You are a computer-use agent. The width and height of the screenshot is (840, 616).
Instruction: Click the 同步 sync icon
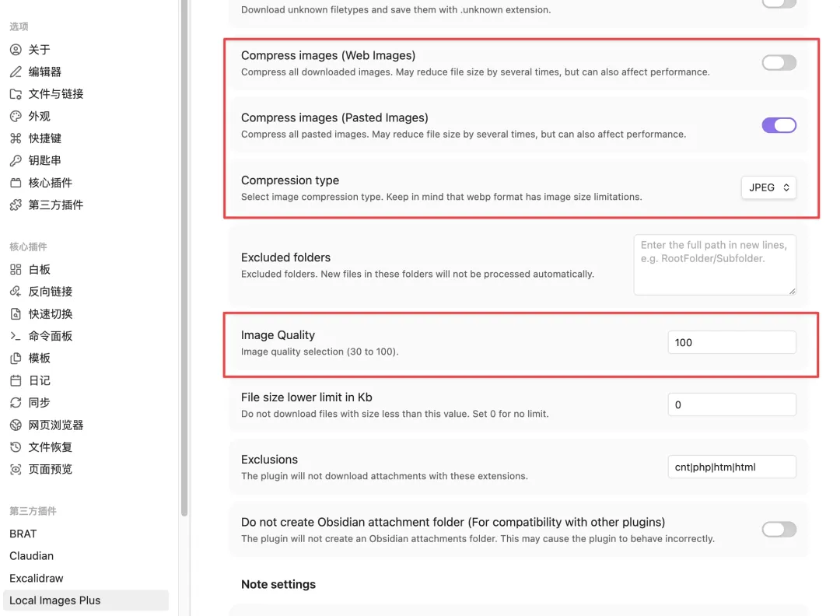pos(16,402)
